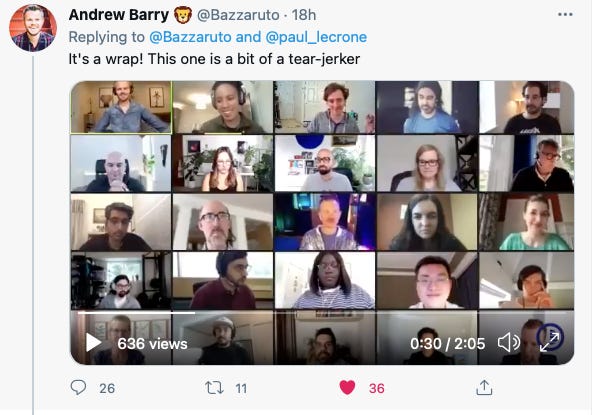Open the @Bazzaruto link in Replying to
The image size is (598, 415).
tap(190, 37)
